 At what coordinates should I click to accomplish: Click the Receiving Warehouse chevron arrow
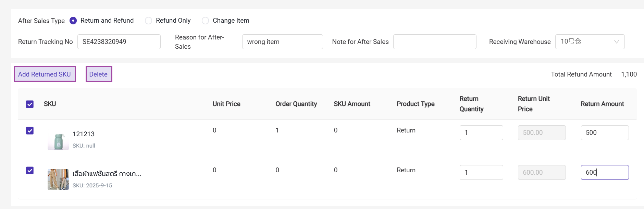(x=616, y=42)
